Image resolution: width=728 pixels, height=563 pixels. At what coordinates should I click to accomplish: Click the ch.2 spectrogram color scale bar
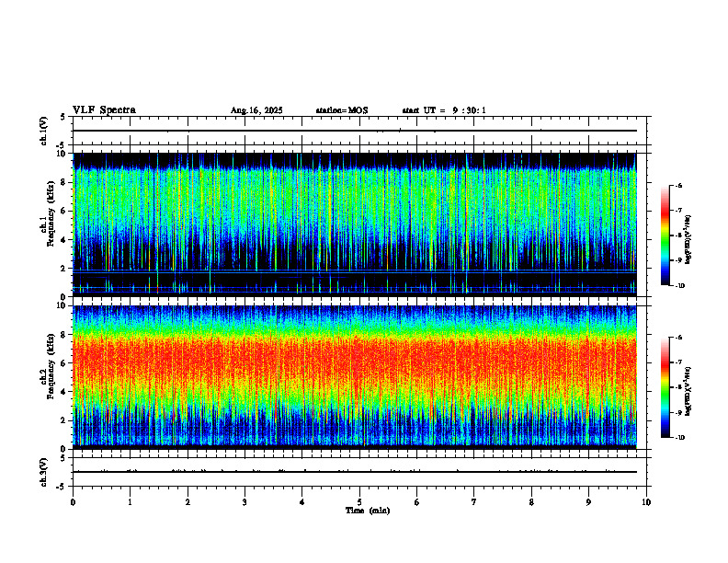(665, 387)
